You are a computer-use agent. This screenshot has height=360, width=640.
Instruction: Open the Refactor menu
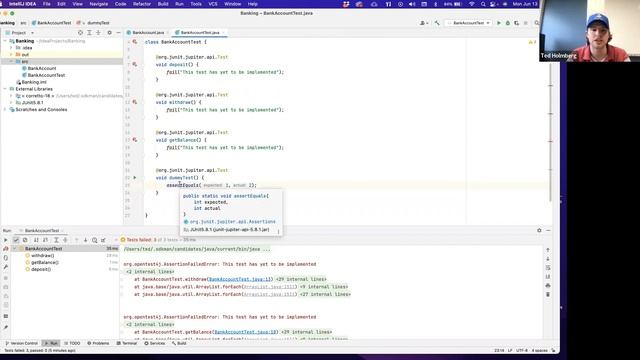(142, 4)
